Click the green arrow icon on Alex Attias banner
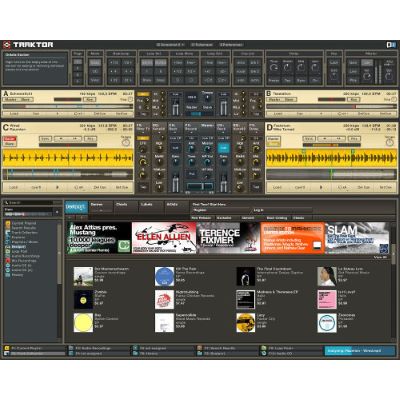Viewport: 400px width, 400px height. coord(124,246)
